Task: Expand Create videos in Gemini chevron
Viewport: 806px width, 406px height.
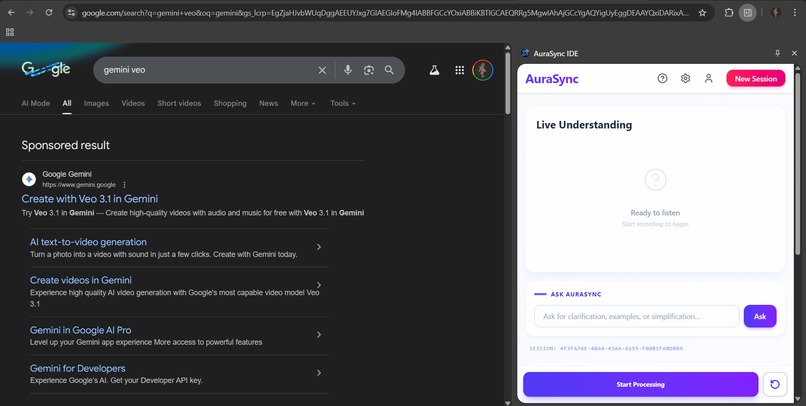Action: 319,285
